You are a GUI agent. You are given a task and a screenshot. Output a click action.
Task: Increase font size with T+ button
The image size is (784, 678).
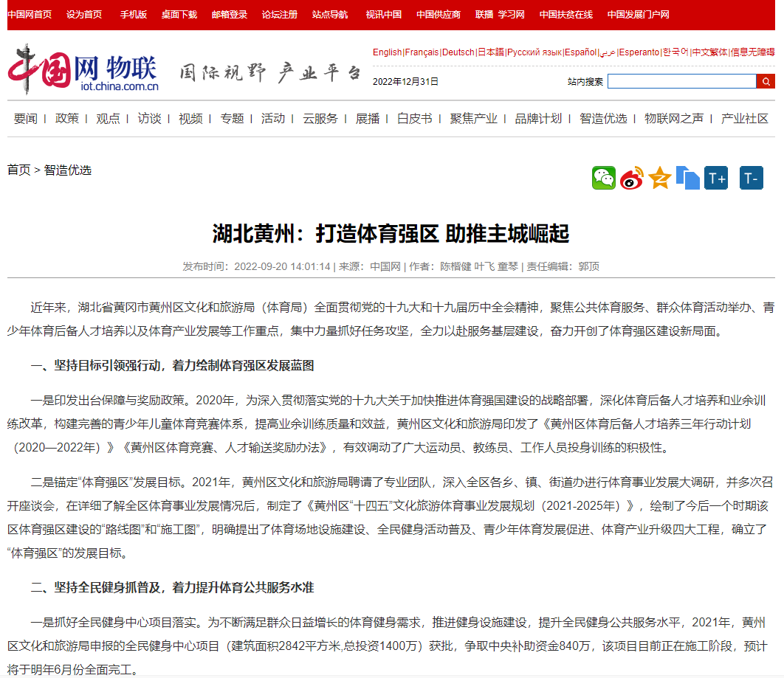(x=716, y=178)
